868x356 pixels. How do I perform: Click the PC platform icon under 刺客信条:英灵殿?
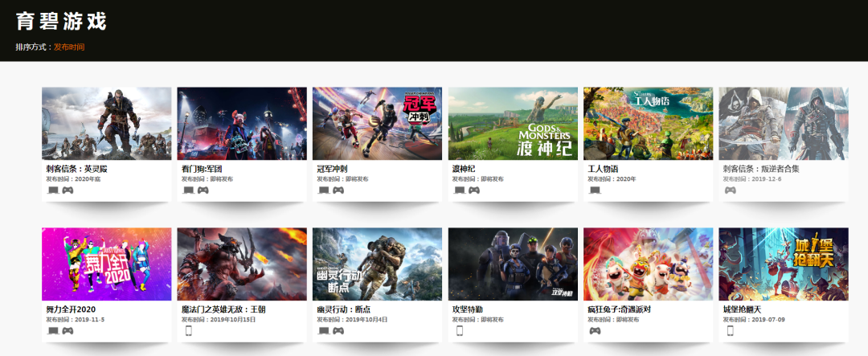click(53, 190)
